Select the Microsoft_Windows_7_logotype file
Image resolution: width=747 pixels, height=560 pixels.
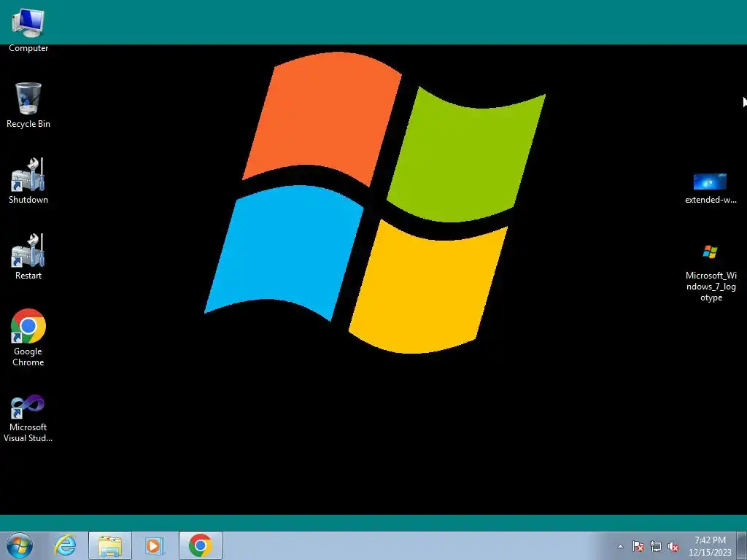[711, 273]
